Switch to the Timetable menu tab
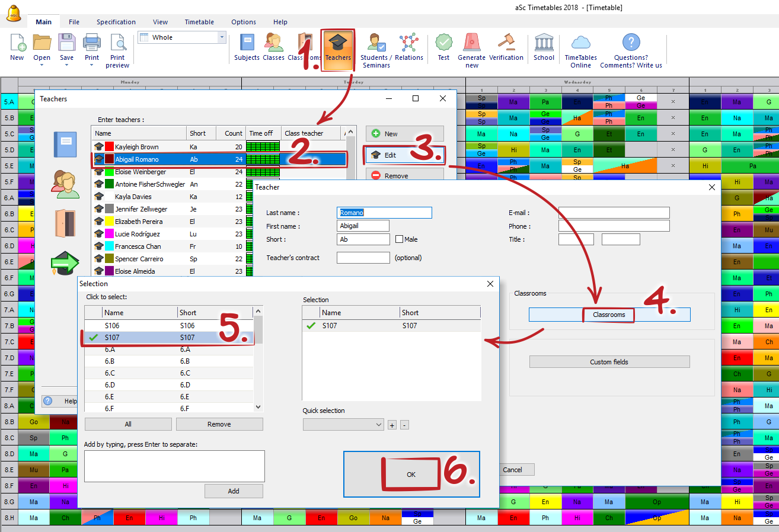Viewport: 779px width, 532px height. pyautogui.click(x=199, y=22)
